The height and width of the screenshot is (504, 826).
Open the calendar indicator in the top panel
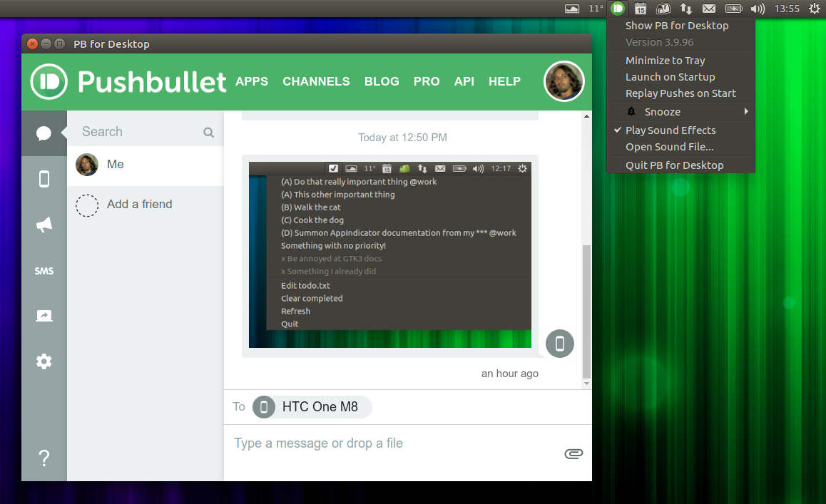click(640, 9)
